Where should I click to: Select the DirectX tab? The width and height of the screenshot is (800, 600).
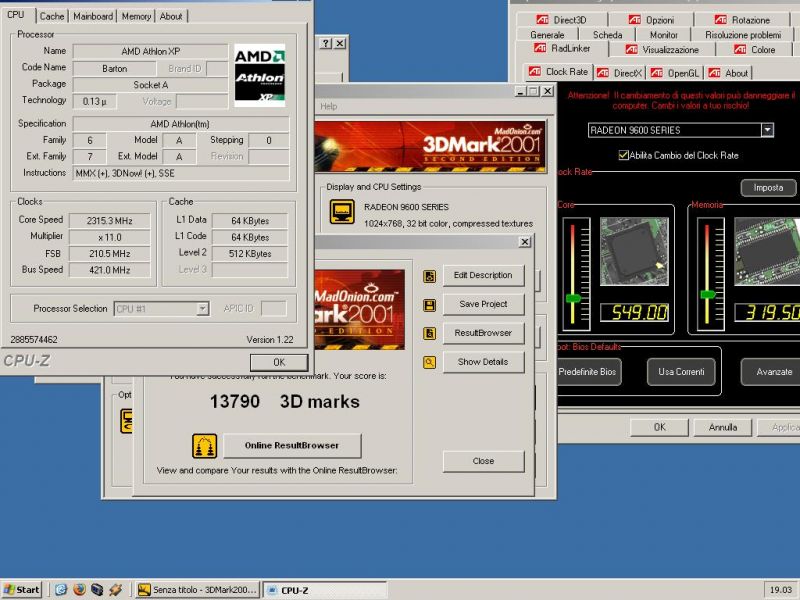coord(620,73)
